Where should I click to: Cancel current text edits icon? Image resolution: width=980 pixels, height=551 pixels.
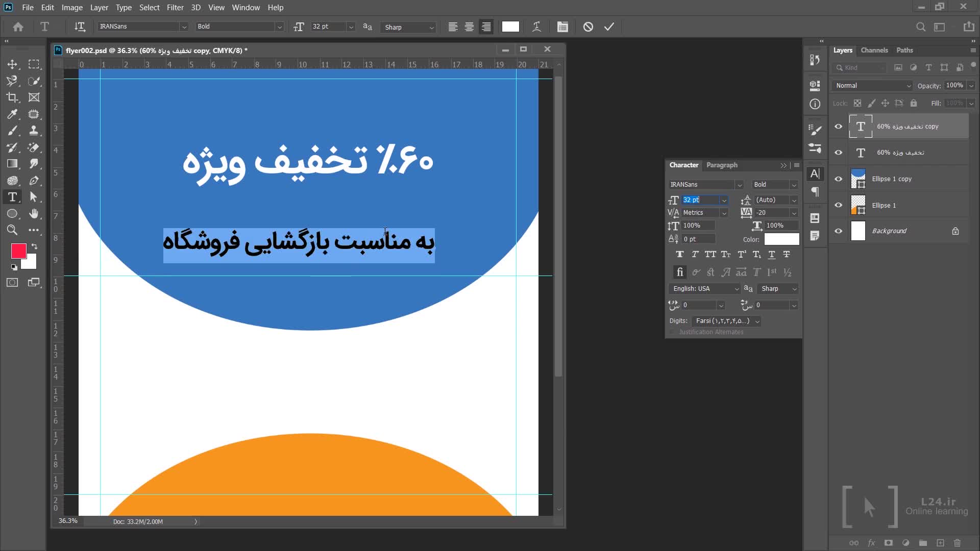[588, 27]
